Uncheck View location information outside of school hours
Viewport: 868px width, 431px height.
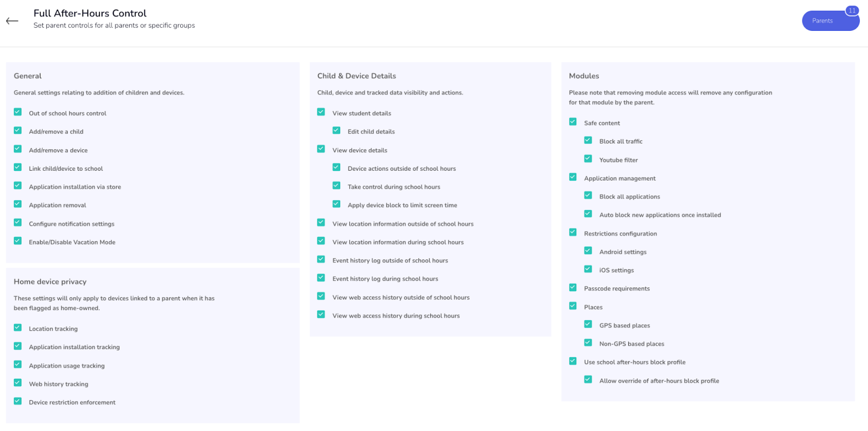click(321, 223)
